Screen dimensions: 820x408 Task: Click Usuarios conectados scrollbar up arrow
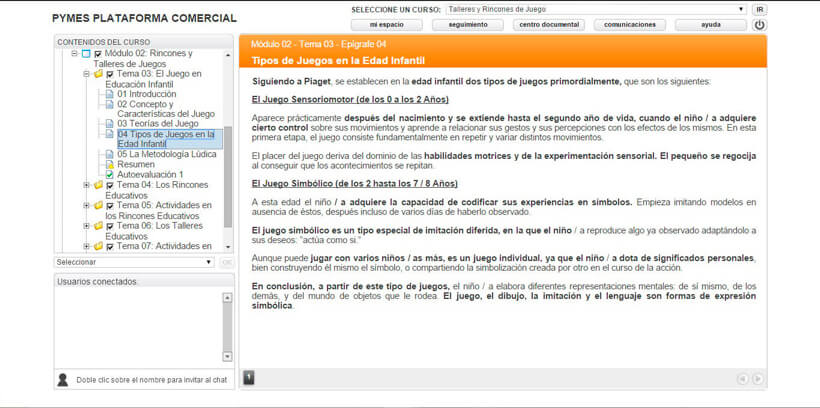click(227, 298)
